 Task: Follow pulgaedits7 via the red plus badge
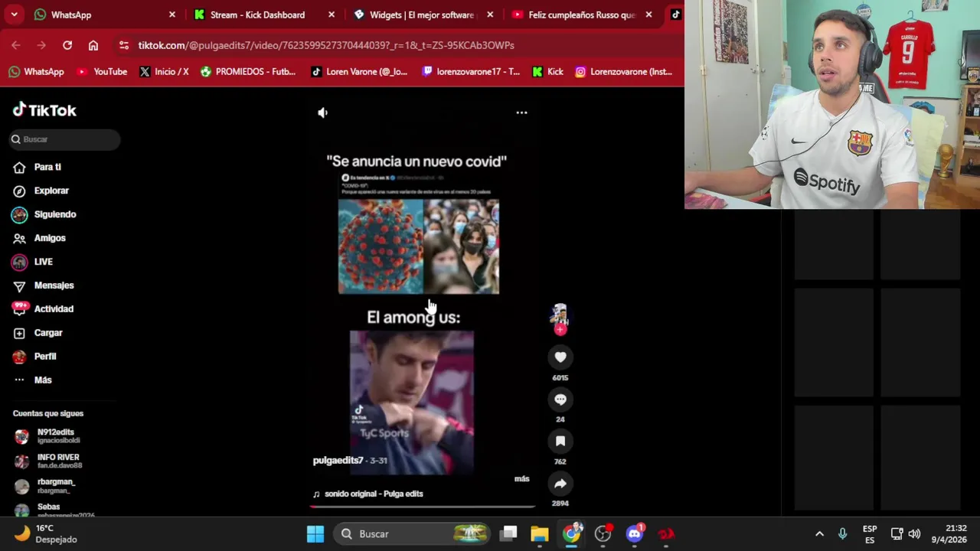click(x=560, y=330)
